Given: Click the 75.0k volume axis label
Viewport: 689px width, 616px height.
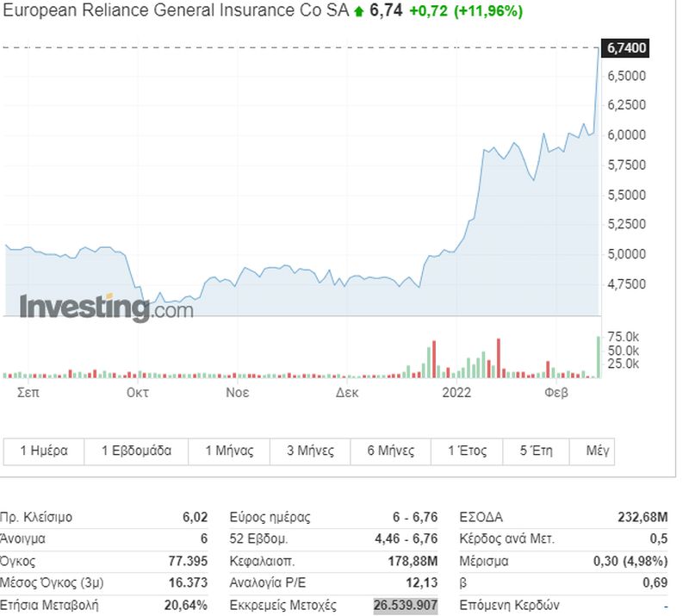Looking at the screenshot, I should [623, 337].
